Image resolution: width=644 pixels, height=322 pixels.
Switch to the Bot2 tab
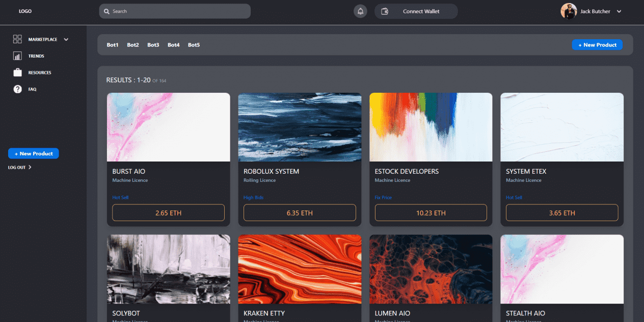133,45
